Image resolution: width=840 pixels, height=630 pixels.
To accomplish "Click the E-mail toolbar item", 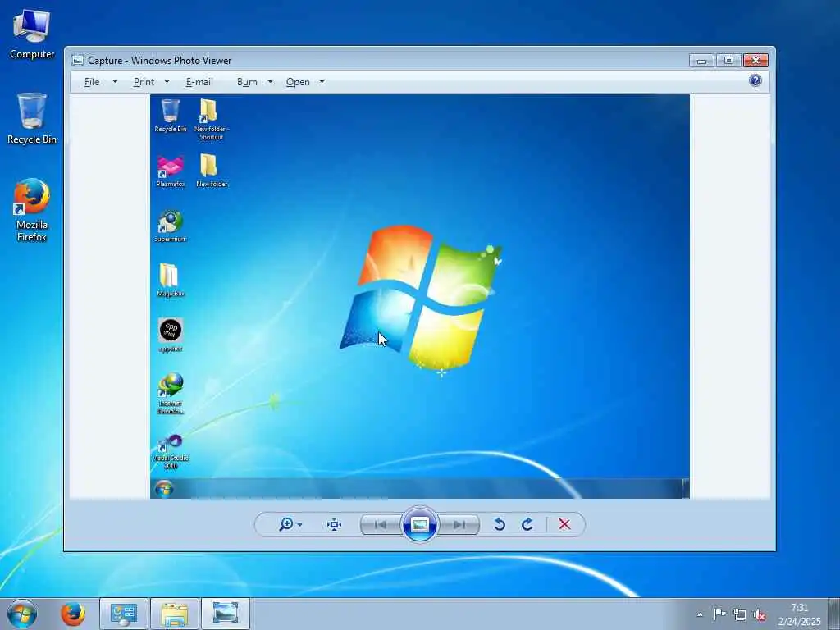I will click(x=199, y=82).
